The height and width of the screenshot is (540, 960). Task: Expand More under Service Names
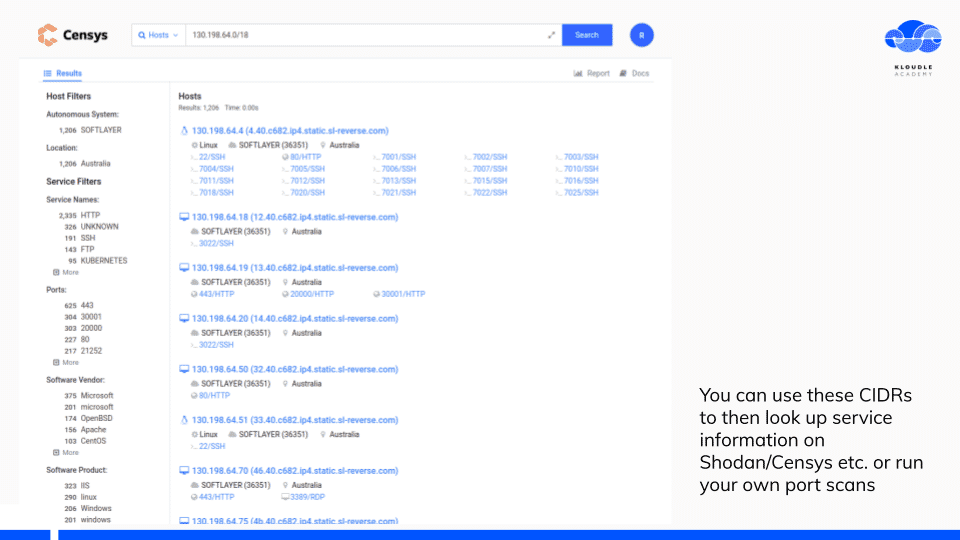(66, 272)
